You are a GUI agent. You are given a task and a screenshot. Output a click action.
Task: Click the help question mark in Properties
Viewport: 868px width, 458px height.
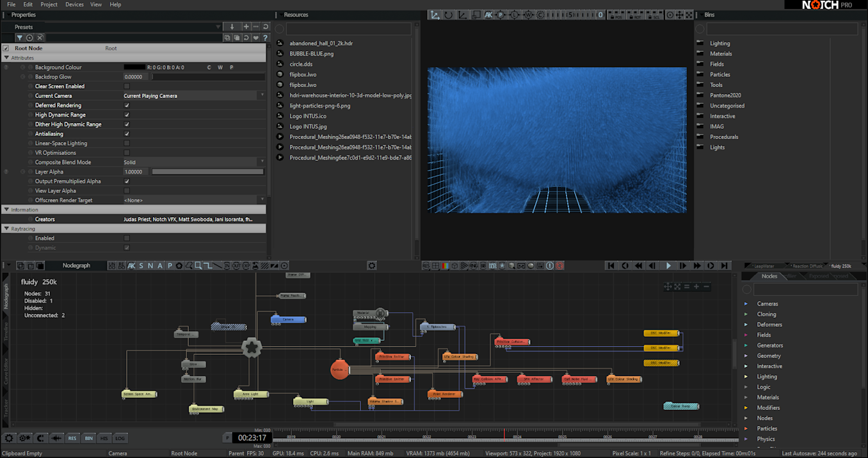(x=265, y=38)
